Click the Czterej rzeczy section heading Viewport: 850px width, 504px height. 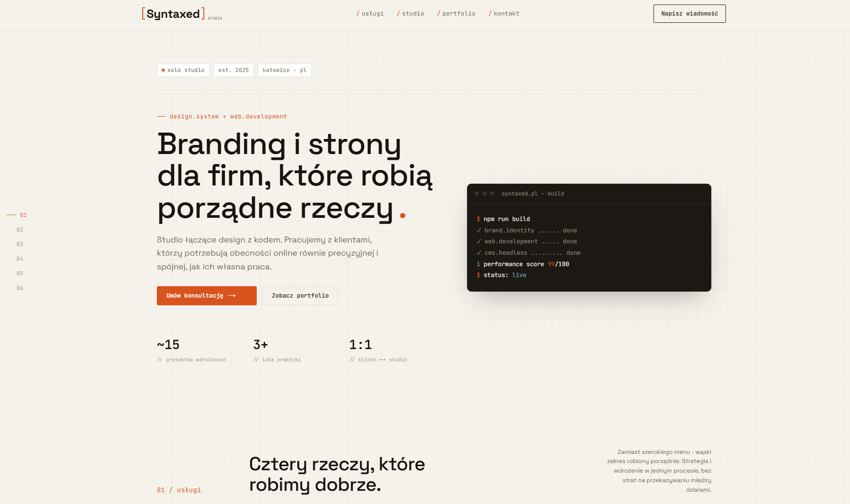[337, 474]
